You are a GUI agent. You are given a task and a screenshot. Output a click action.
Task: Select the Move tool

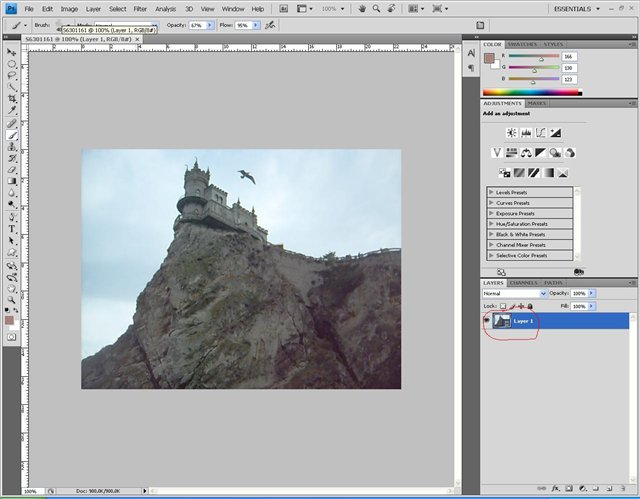click(11, 52)
